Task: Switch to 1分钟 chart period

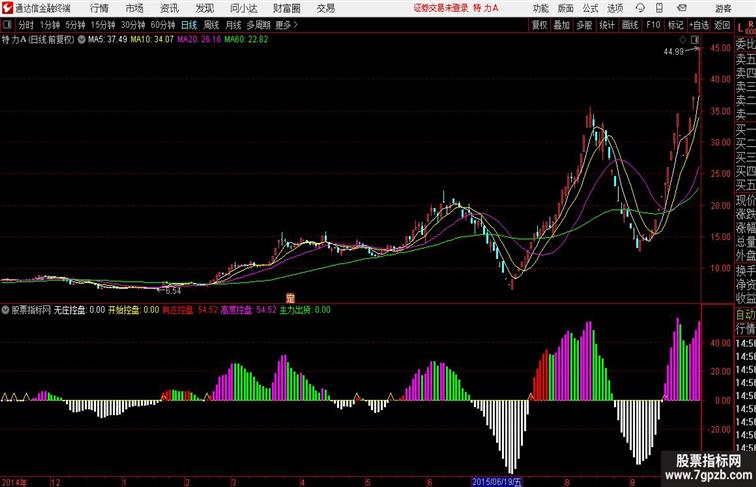Action: tap(50, 25)
